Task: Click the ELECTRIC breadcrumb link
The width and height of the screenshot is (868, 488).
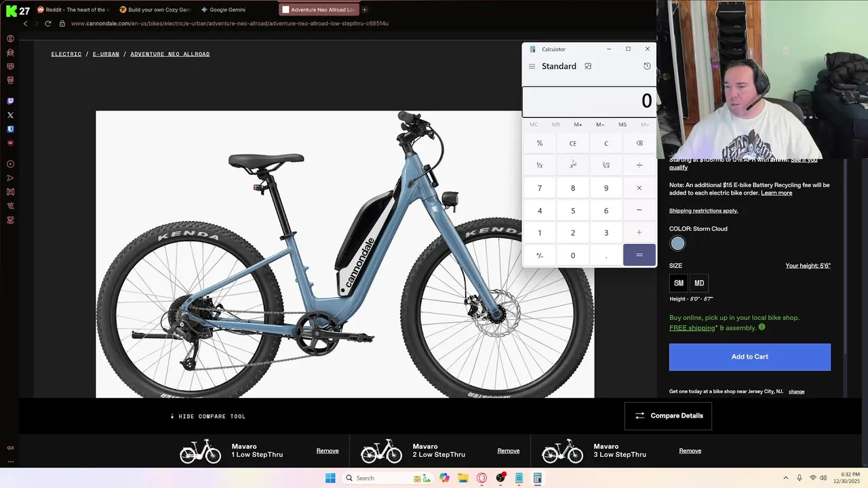Action: click(x=66, y=54)
